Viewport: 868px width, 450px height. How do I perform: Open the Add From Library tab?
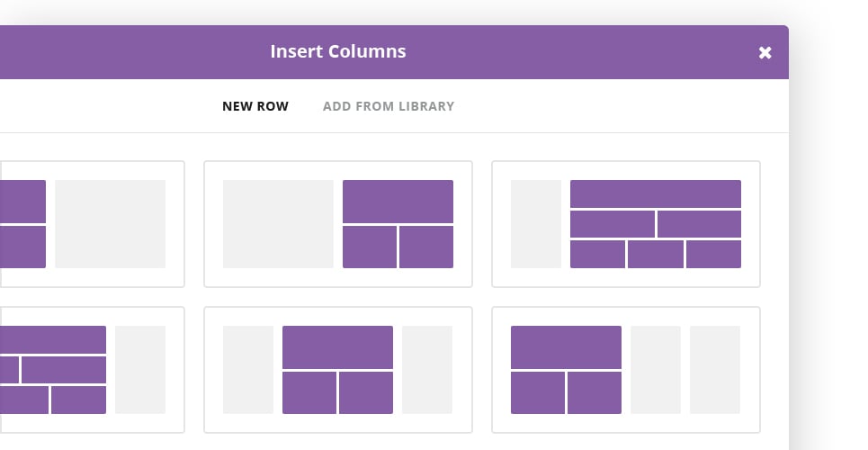tap(389, 106)
